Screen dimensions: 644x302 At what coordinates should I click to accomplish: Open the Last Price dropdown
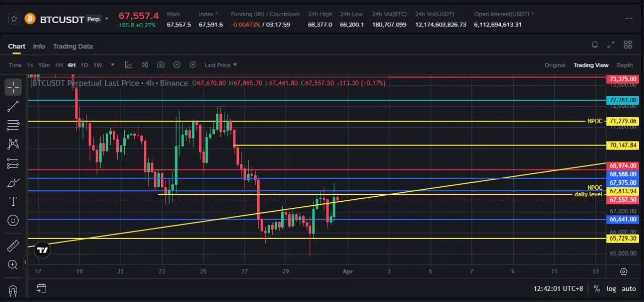[x=220, y=65]
